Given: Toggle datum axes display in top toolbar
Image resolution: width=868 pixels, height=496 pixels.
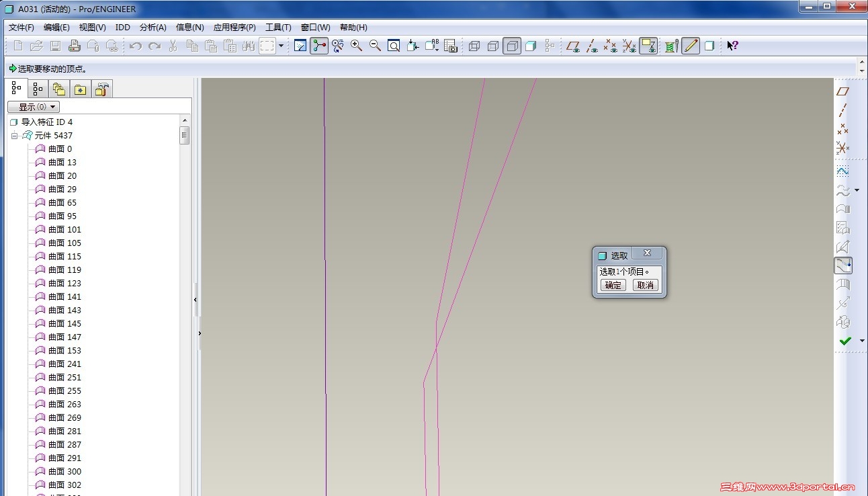Looking at the screenshot, I should tap(592, 46).
